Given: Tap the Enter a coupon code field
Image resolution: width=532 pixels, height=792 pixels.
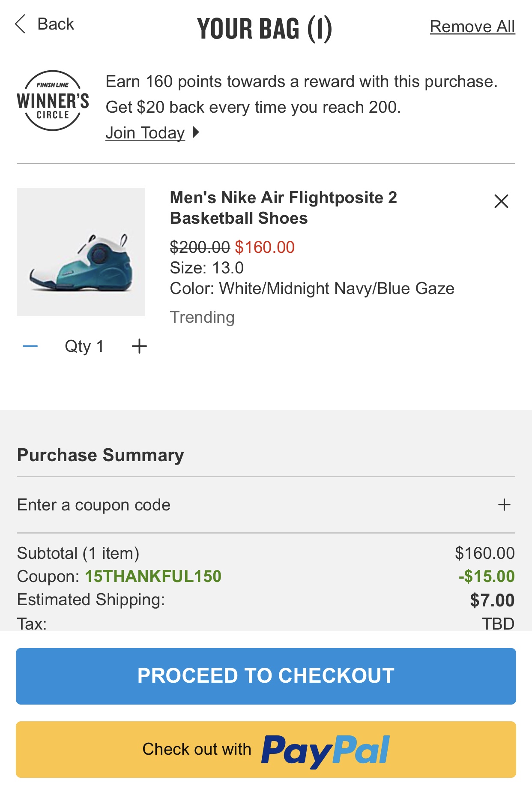Looking at the screenshot, I should coord(94,505).
